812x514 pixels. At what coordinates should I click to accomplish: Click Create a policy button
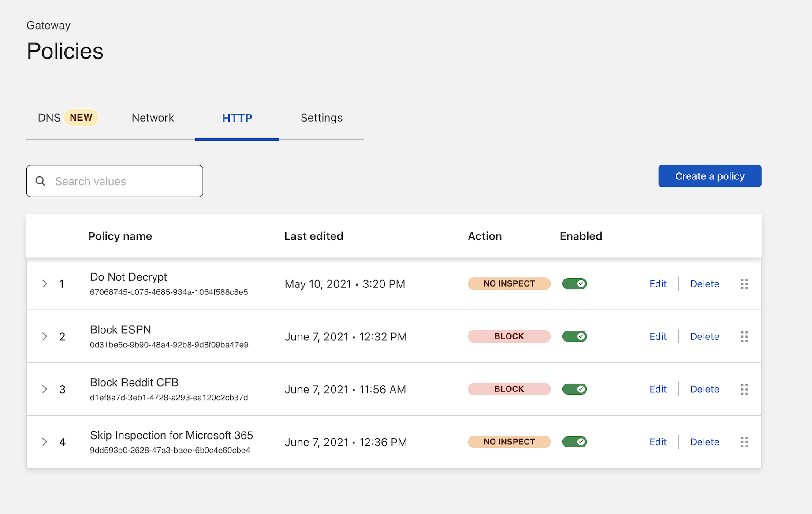[x=709, y=176]
